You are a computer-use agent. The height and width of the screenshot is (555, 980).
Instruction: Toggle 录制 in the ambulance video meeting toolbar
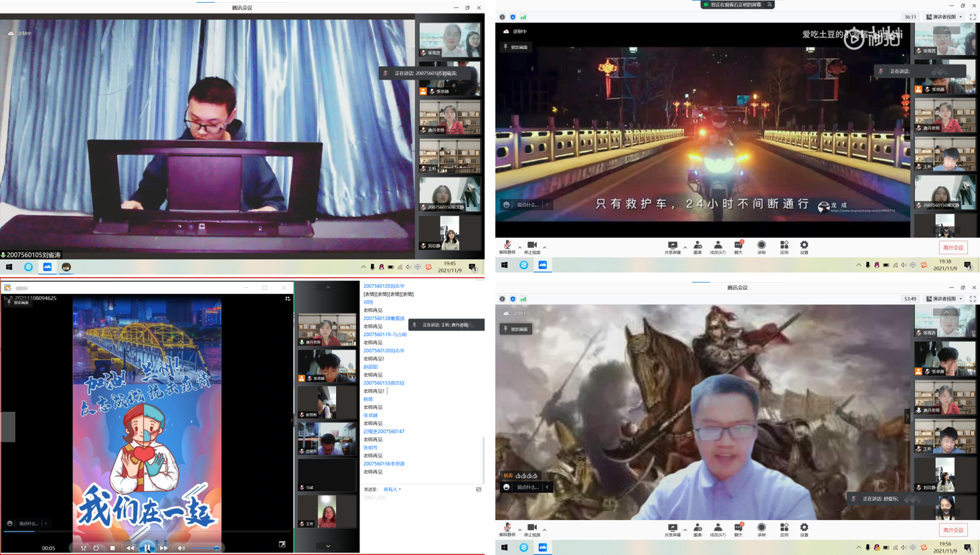[x=761, y=247]
